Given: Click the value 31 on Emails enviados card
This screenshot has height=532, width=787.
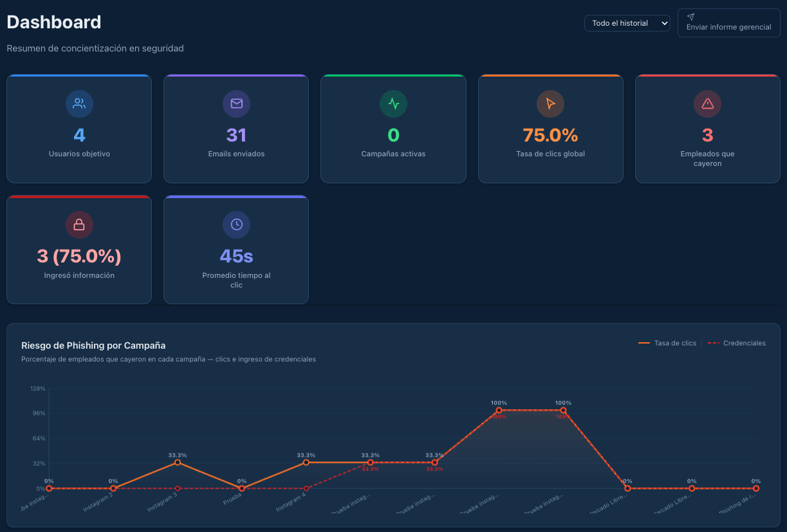Looking at the screenshot, I should point(236,135).
